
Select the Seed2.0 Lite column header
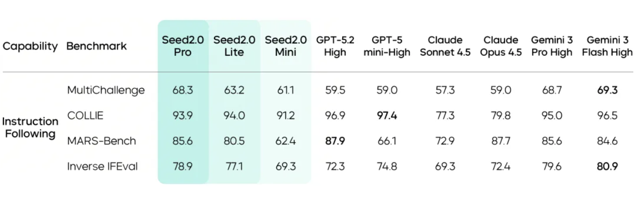[x=234, y=46]
